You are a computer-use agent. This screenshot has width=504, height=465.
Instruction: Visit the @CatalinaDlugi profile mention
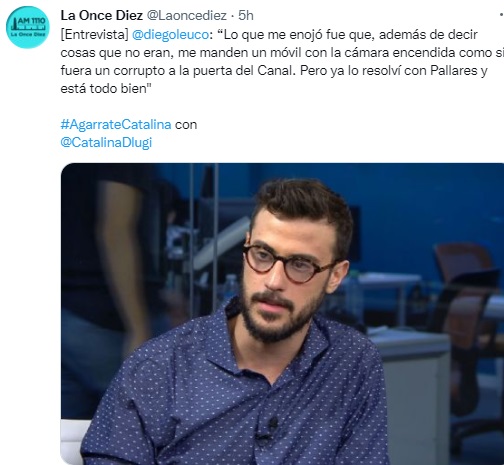(106, 142)
